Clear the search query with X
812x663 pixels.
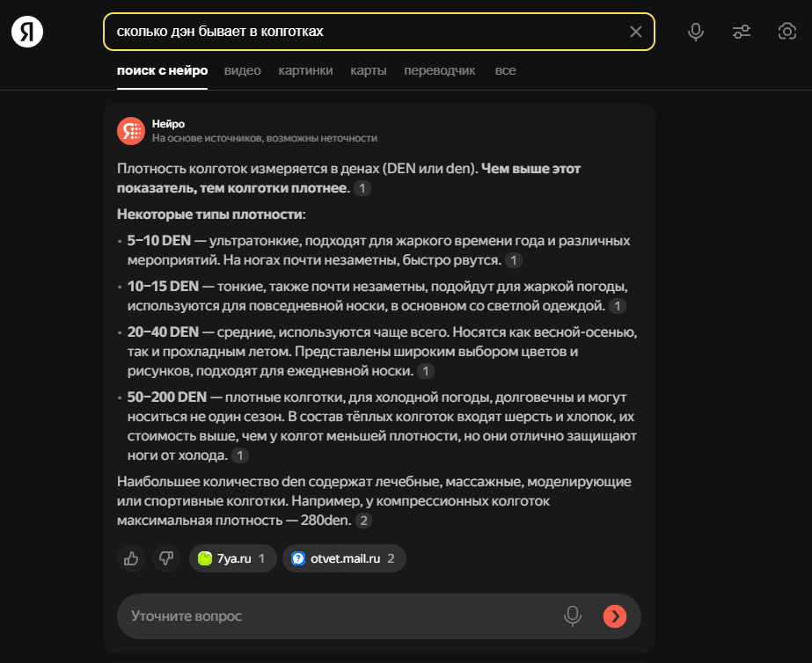(636, 32)
